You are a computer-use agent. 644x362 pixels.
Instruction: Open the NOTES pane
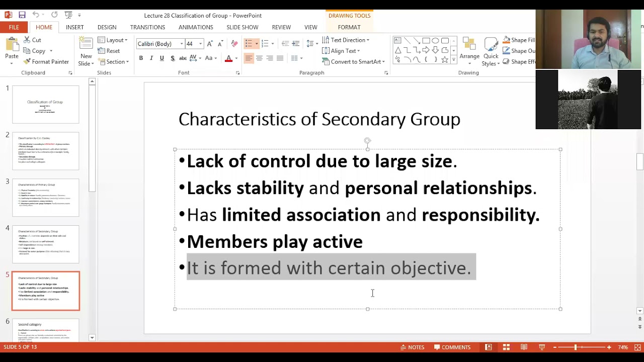[413, 347]
